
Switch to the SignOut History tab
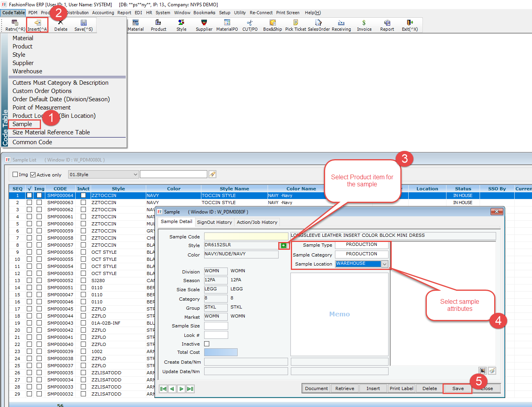click(214, 222)
